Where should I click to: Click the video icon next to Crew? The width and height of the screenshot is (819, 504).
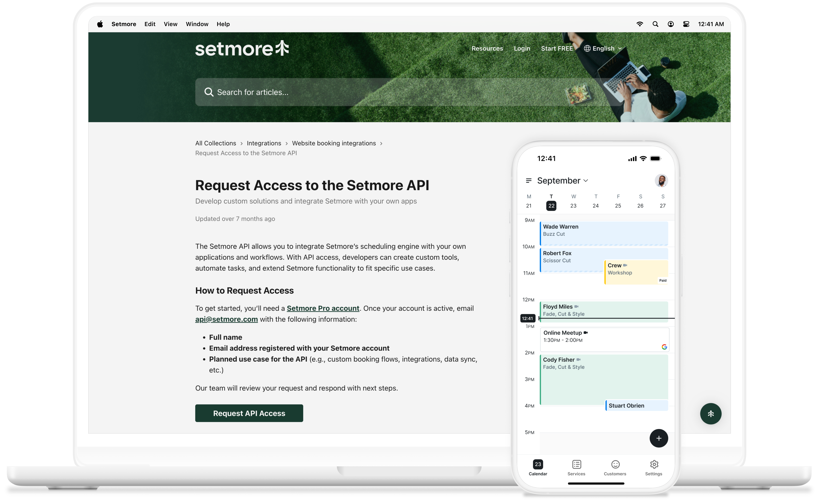[625, 265]
